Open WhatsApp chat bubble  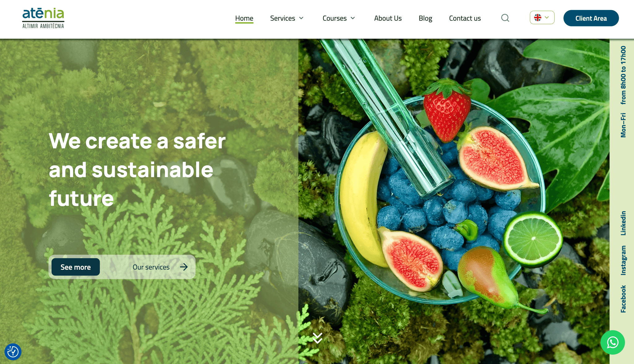tap(613, 342)
